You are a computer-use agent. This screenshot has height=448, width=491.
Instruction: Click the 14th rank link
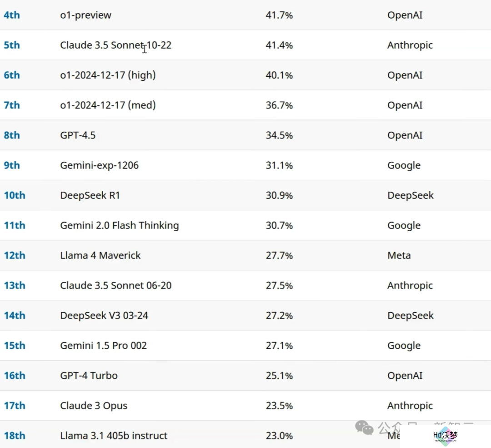pos(15,315)
